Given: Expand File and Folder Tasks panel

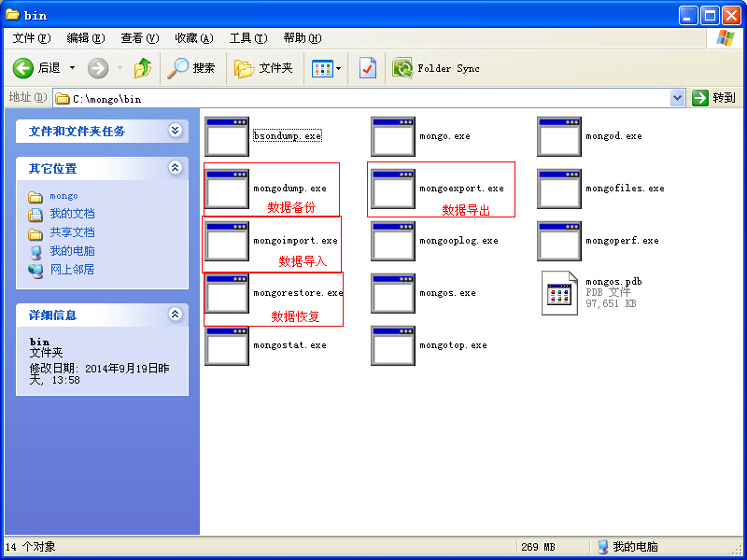Looking at the screenshot, I should [176, 131].
